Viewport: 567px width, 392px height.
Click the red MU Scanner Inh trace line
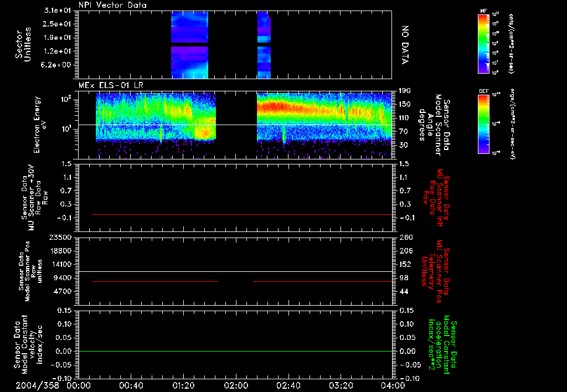242,214
